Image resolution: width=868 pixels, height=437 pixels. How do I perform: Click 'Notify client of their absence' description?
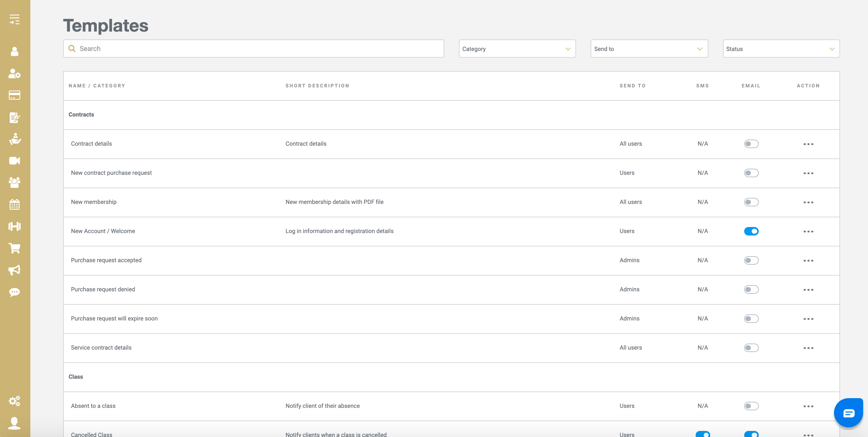pos(323,406)
